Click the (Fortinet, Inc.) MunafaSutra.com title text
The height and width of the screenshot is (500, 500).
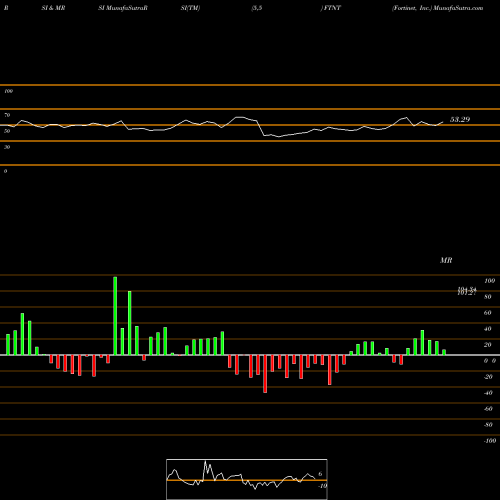pyautogui.click(x=438, y=8)
